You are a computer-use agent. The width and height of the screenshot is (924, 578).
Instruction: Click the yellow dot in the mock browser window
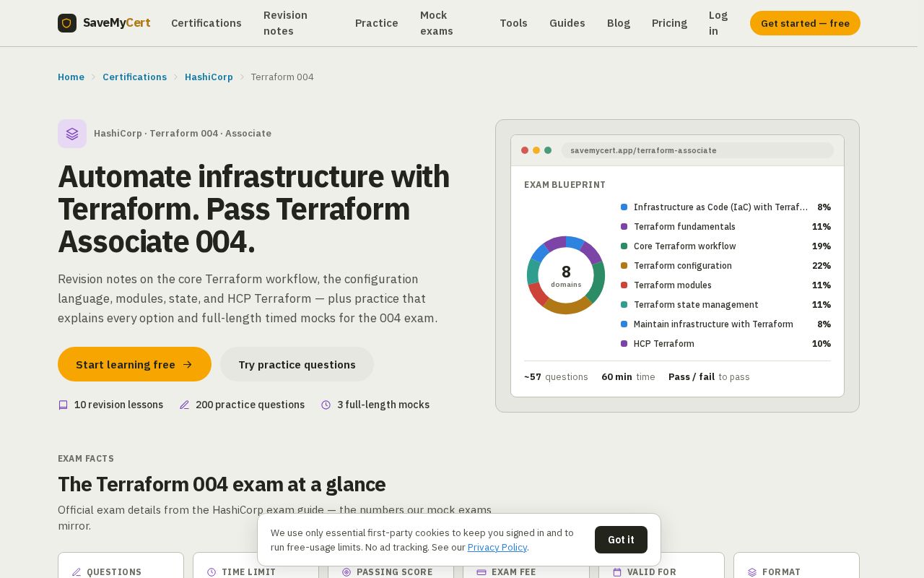click(536, 150)
